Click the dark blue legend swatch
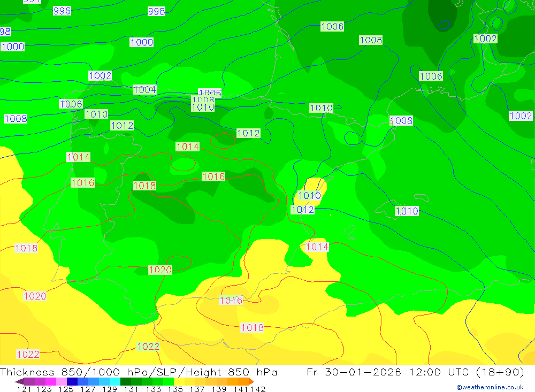535x392 pixels. [72, 381]
